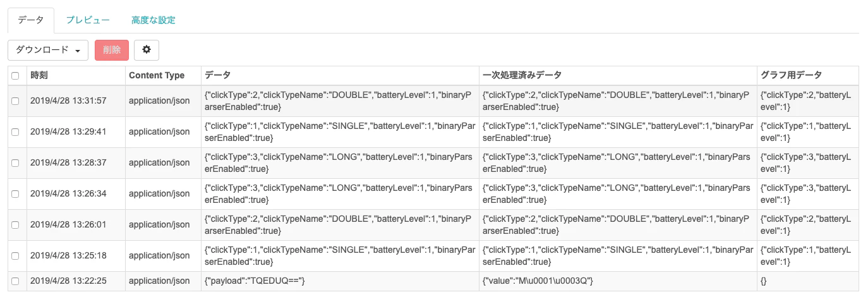Viewport: 868px width, 304px height.
Task: Click グラフ用データ cell of the 13:28:37 row
Action: point(808,163)
